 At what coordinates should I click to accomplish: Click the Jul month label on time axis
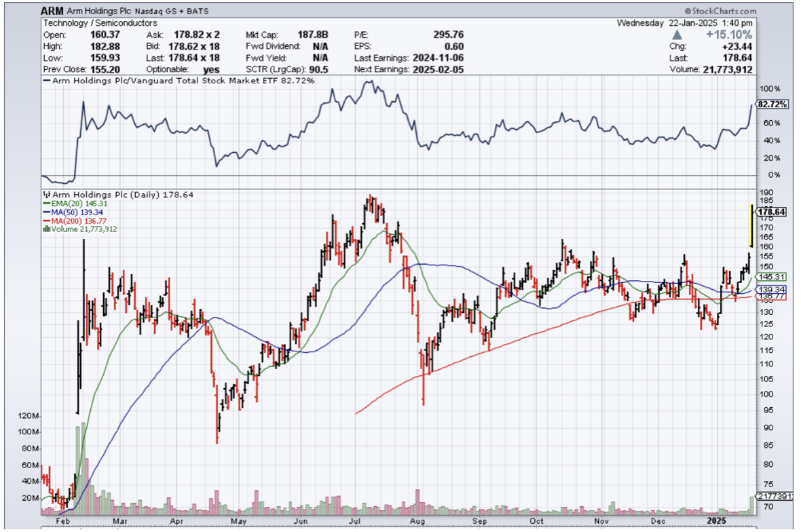(x=355, y=520)
